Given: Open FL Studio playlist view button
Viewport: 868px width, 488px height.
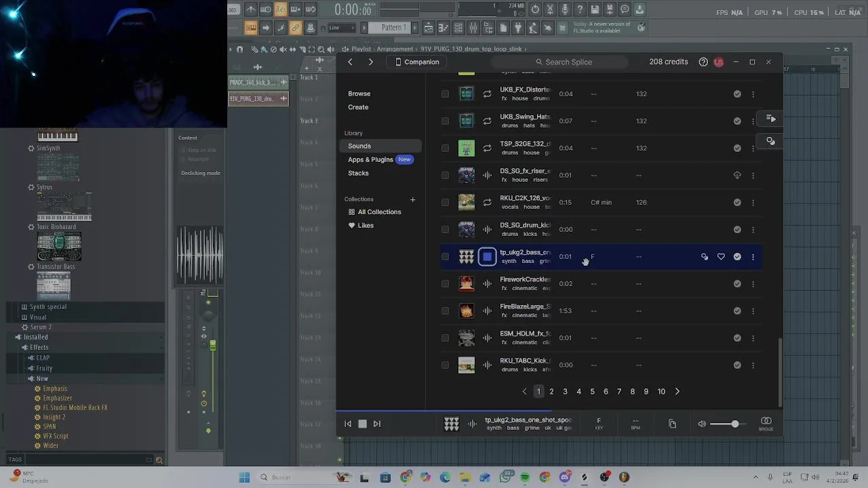Looking at the screenshot, I should [429, 28].
